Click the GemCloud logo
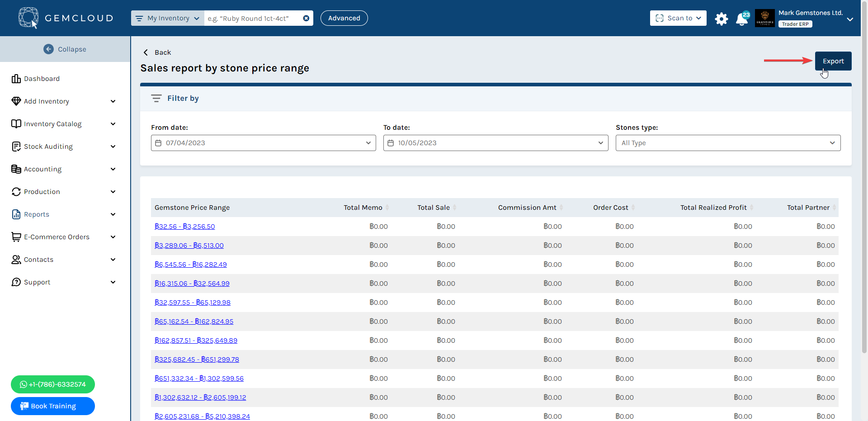Viewport: 868px width, 421px height. point(66,18)
